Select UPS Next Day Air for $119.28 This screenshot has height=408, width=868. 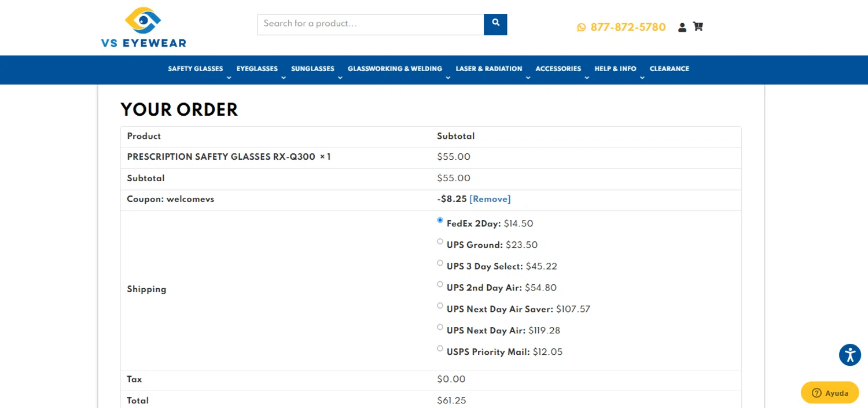pyautogui.click(x=440, y=328)
